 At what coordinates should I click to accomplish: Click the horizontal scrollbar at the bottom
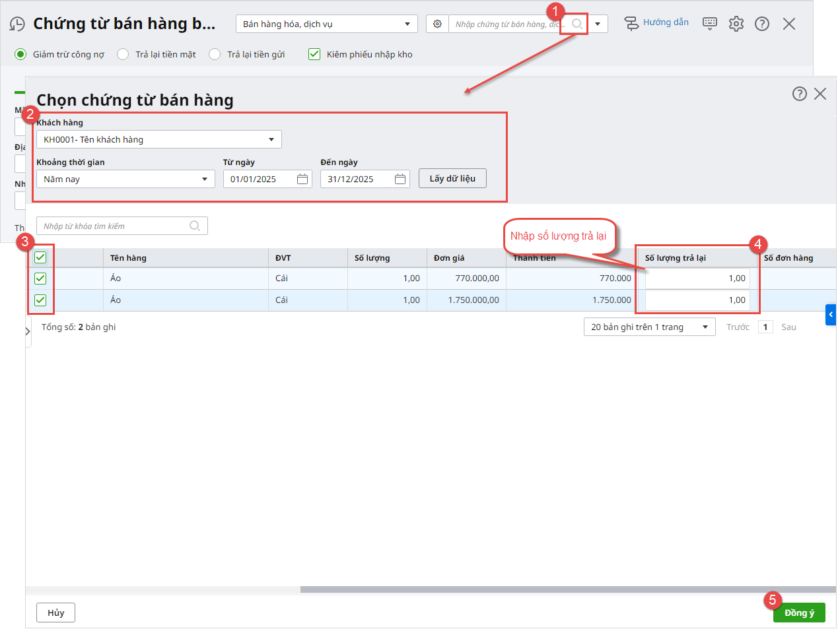pyautogui.click(x=568, y=589)
